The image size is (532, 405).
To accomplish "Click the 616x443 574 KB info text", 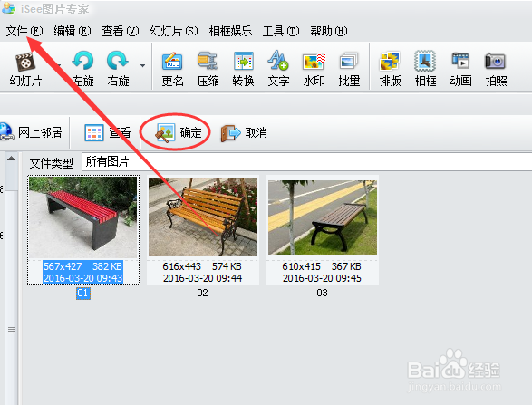I will (x=202, y=266).
